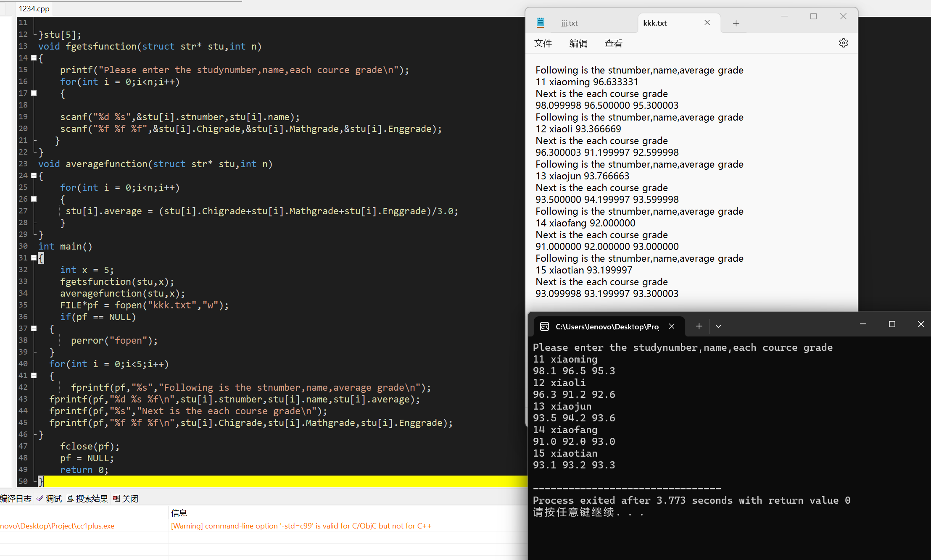Switch to the jjj.txt tab
The image size is (931, 560).
(x=569, y=24)
